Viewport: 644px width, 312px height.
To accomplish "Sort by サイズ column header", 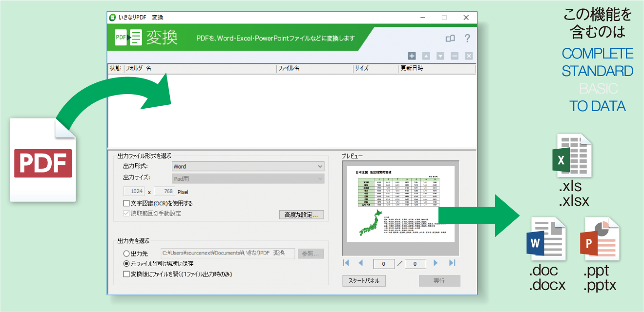I will pyautogui.click(x=376, y=69).
